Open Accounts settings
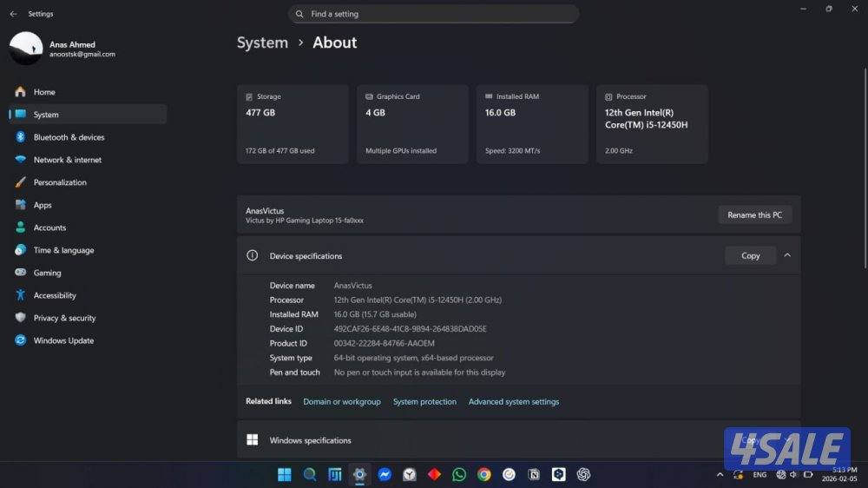Image resolution: width=868 pixels, height=488 pixels. [x=89, y=228]
